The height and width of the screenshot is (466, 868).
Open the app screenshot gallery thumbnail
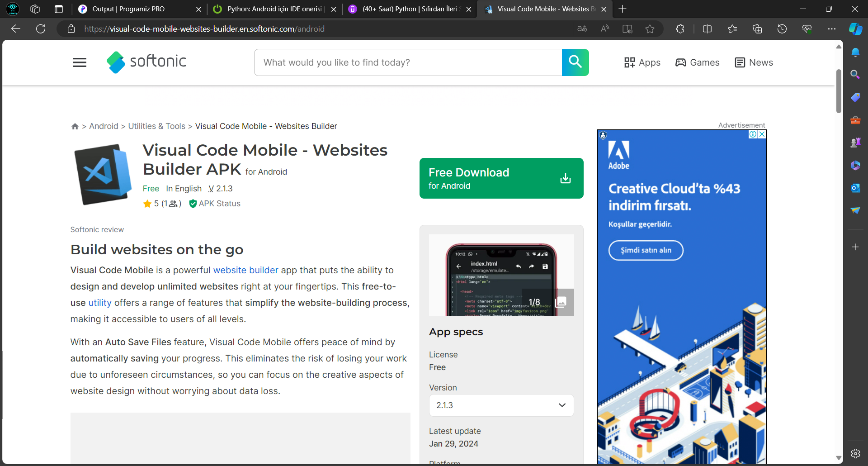pos(501,275)
